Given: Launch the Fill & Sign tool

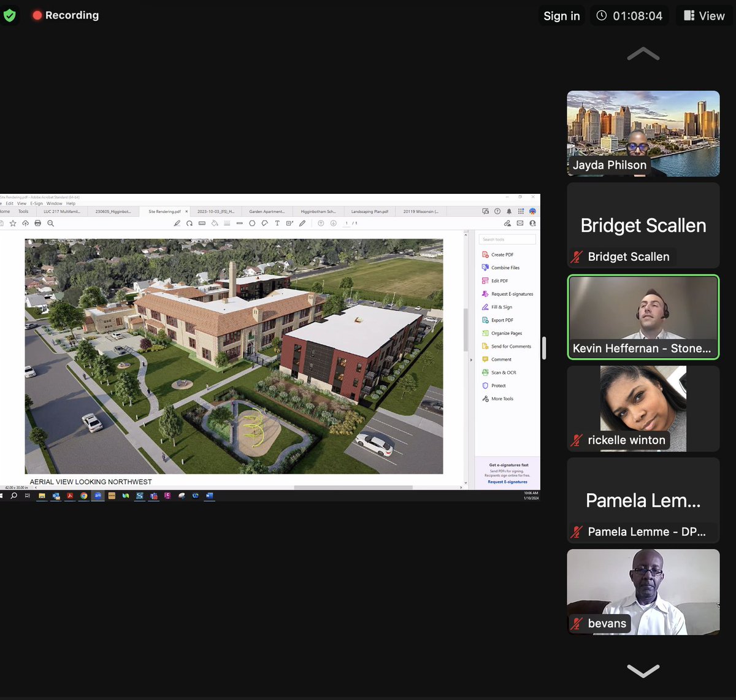Looking at the screenshot, I should 497,307.
